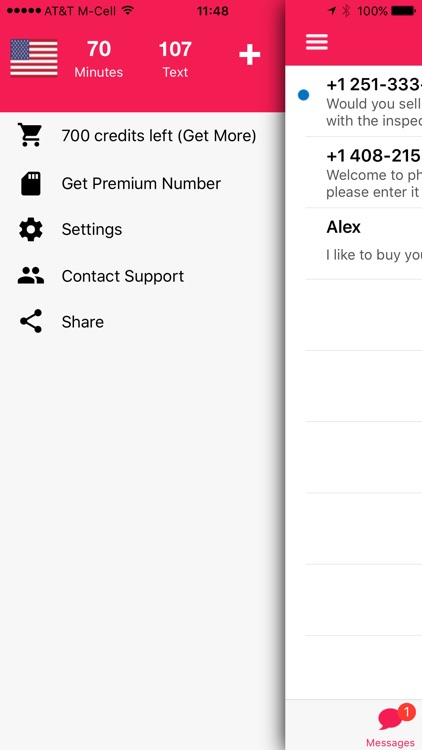
Task: Tap Share label in side menu
Action: point(83,322)
